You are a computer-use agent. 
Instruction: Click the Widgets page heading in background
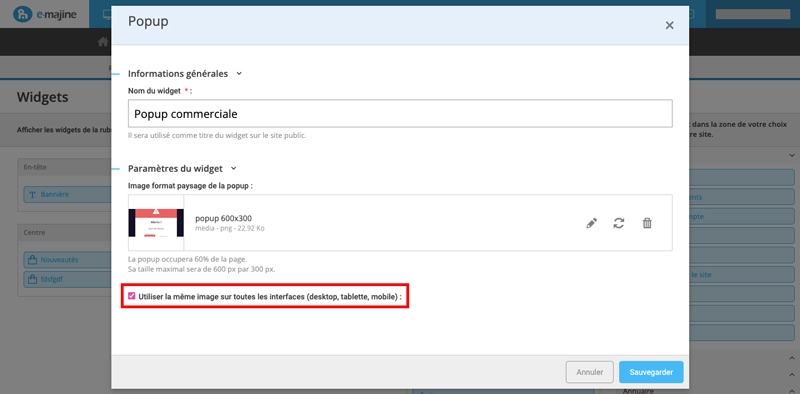43,97
